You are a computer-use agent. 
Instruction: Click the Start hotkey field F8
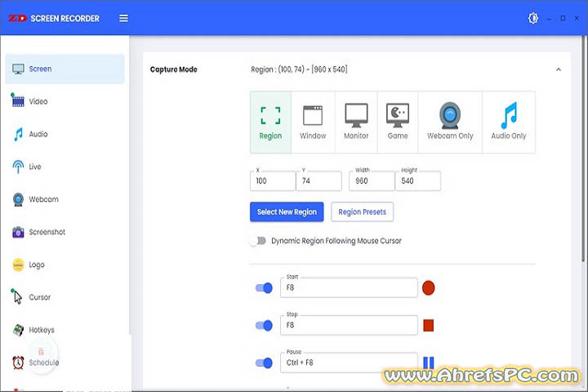pyautogui.click(x=349, y=287)
